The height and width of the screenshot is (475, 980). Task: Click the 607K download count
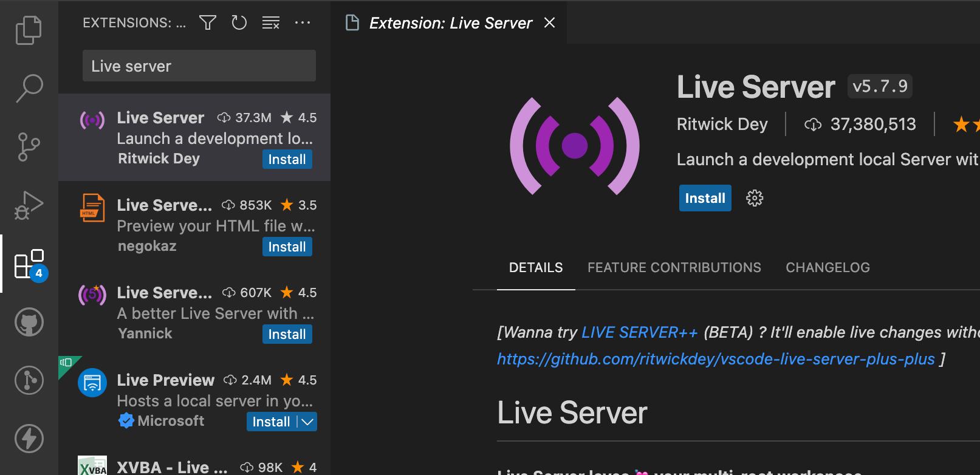[x=256, y=293]
